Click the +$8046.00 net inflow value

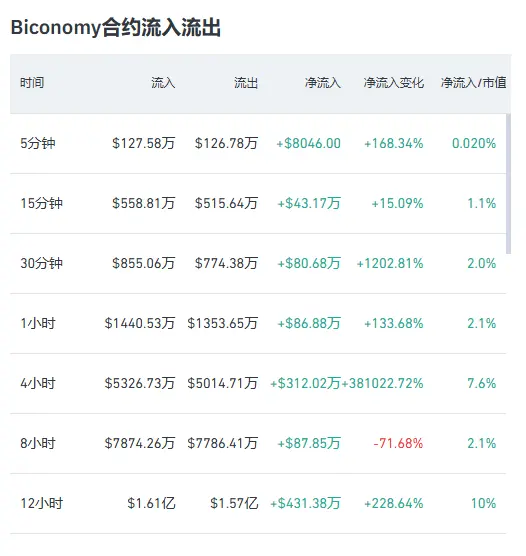click(309, 143)
